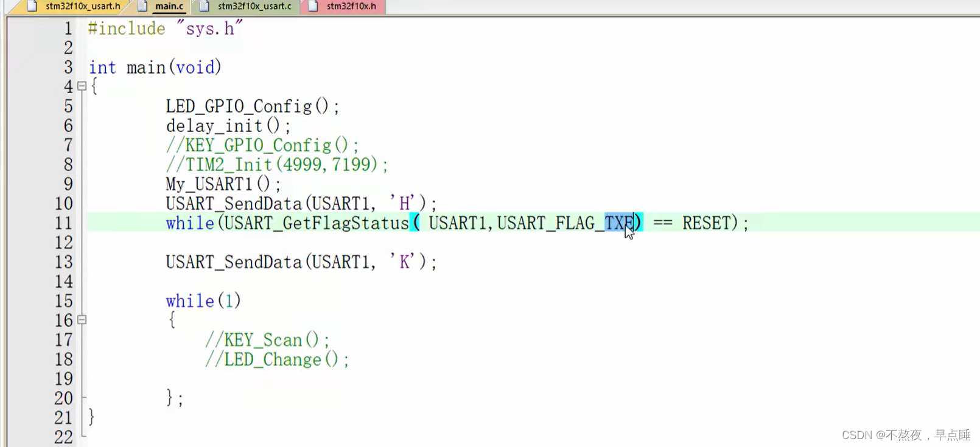
Task: Click USART_SendData line sending 'K'
Action: click(301, 262)
